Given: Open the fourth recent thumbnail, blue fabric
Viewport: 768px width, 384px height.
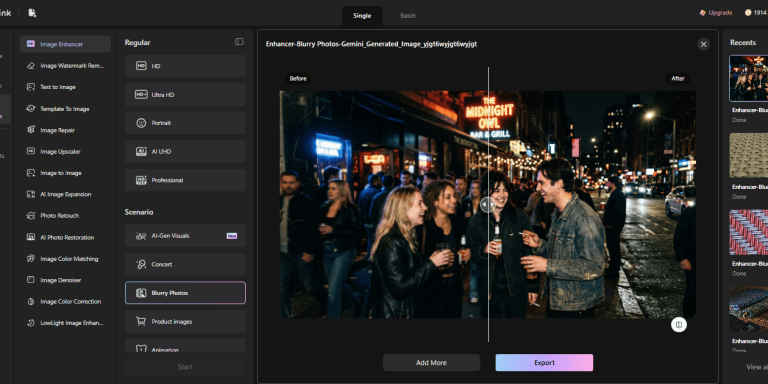Looking at the screenshot, I should click(748, 310).
